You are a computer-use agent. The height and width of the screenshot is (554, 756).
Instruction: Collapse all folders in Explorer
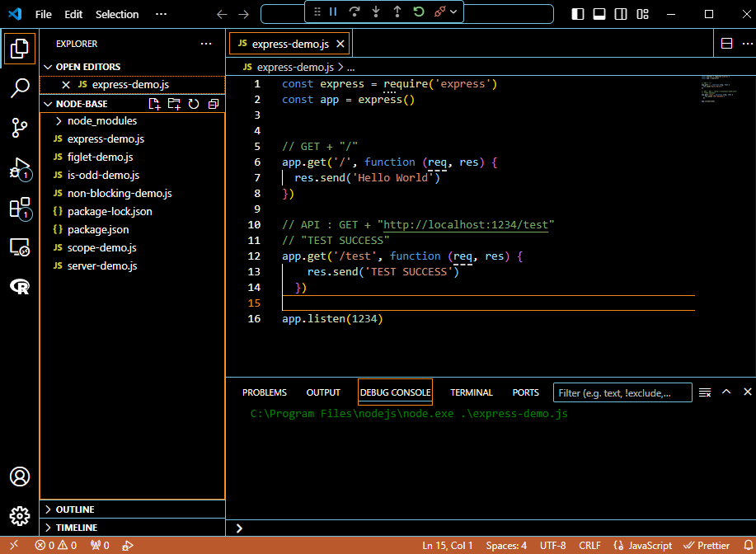(x=214, y=104)
